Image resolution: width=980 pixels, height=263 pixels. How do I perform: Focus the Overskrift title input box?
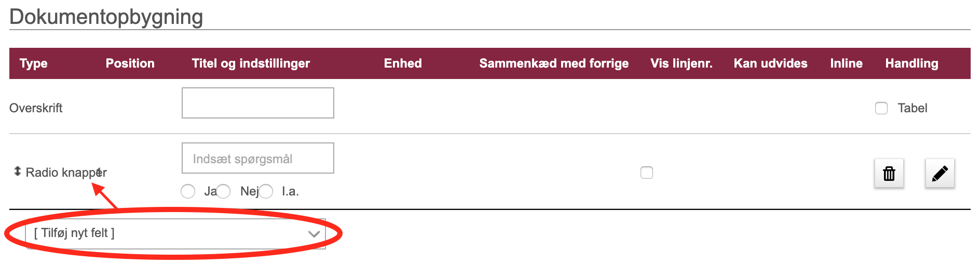click(258, 103)
